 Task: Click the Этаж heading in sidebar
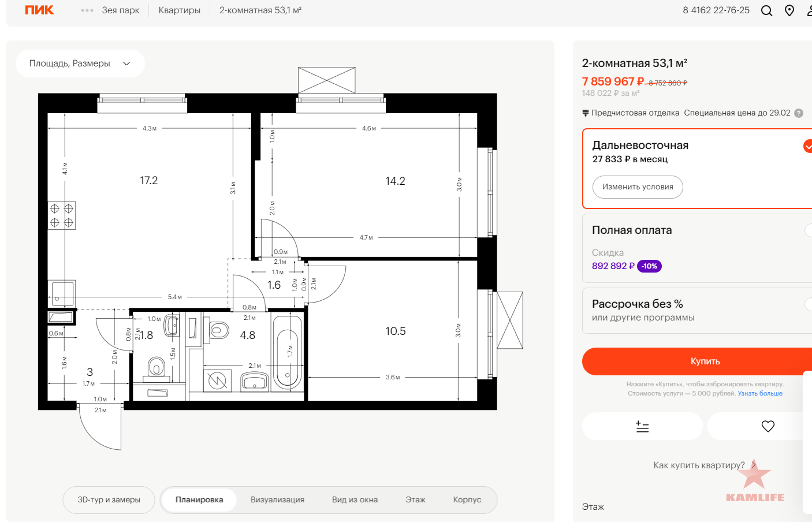pos(593,507)
